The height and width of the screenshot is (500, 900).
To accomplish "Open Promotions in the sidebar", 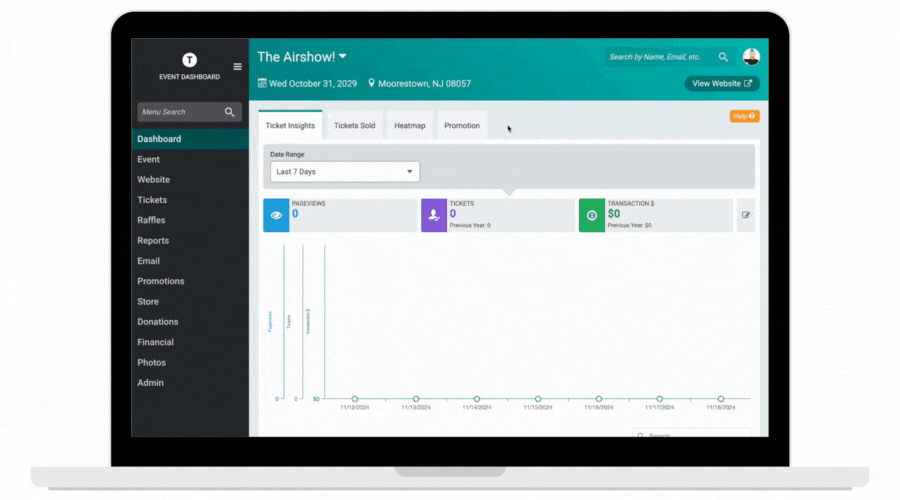I will pyautogui.click(x=190, y=281).
